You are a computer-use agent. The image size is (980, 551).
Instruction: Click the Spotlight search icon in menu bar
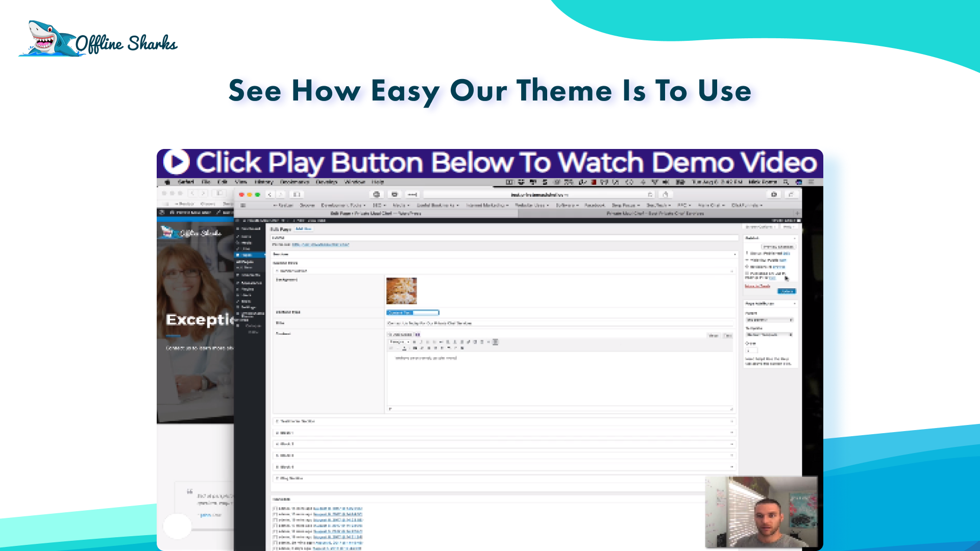[x=786, y=182]
